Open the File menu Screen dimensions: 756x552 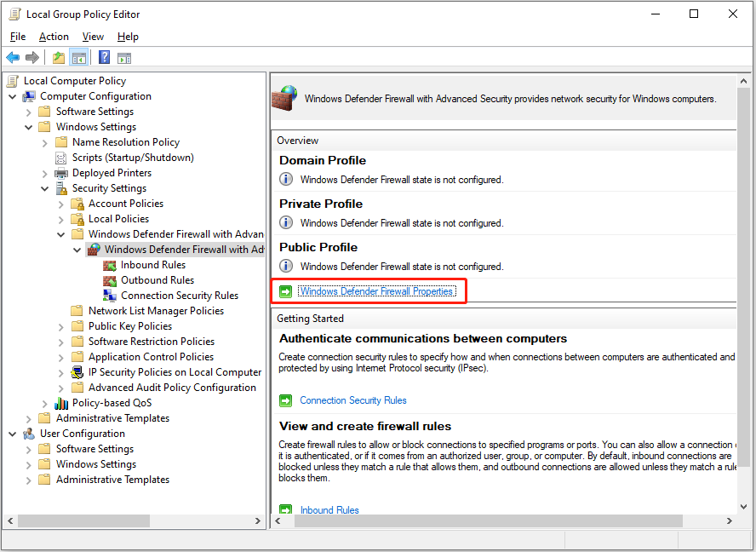[18, 37]
